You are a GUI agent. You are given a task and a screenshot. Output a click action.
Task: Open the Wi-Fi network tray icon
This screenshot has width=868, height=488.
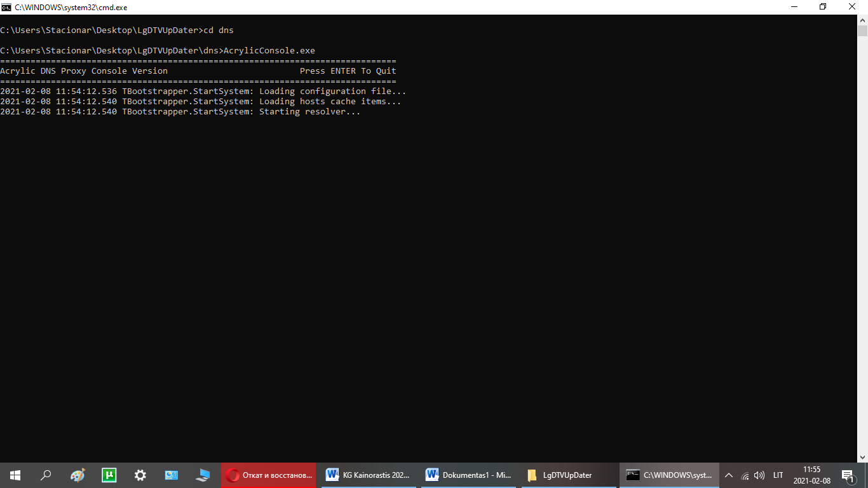[745, 475]
